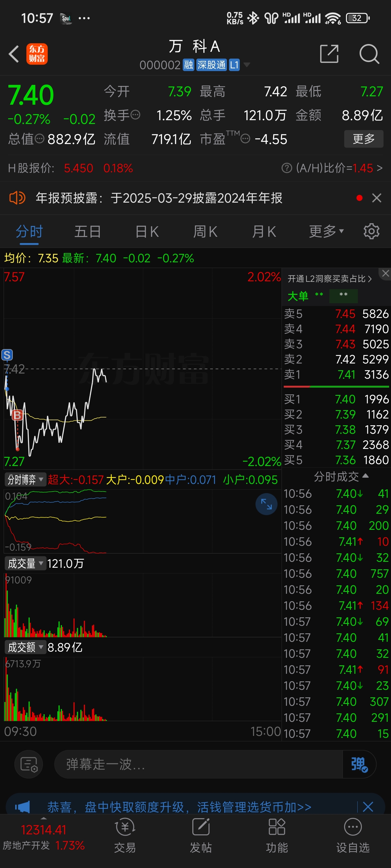Tap the trade row 7.40 with 307 lots
This screenshot has height=868, width=391.
336,702
